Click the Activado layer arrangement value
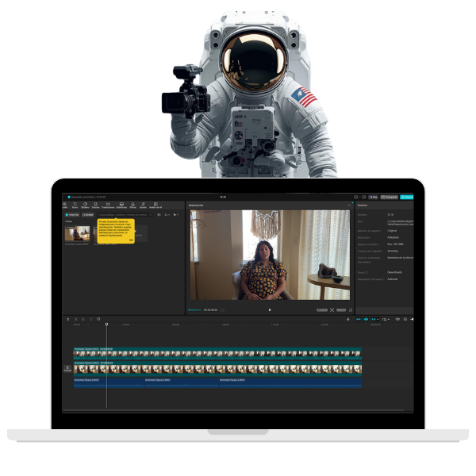The height and width of the screenshot is (476, 476). point(393,279)
